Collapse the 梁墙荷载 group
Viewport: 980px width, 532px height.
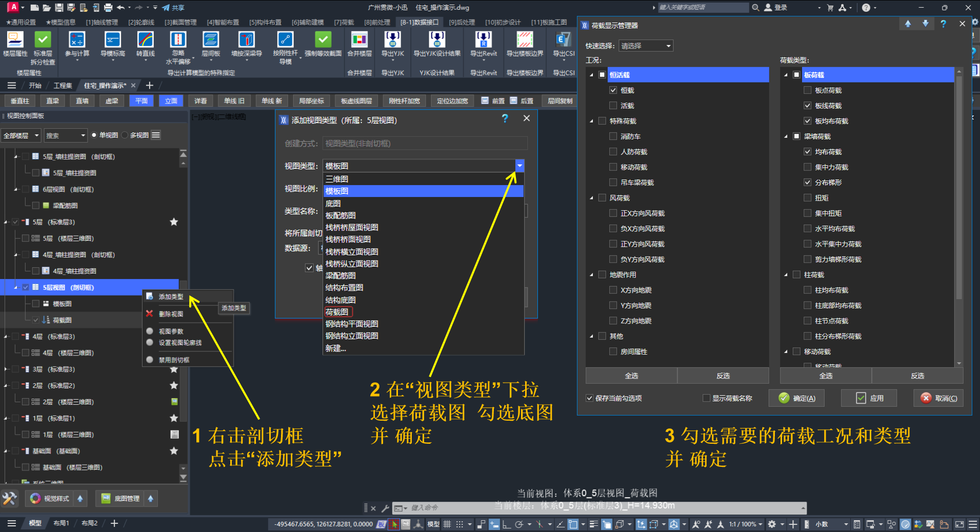(786, 136)
